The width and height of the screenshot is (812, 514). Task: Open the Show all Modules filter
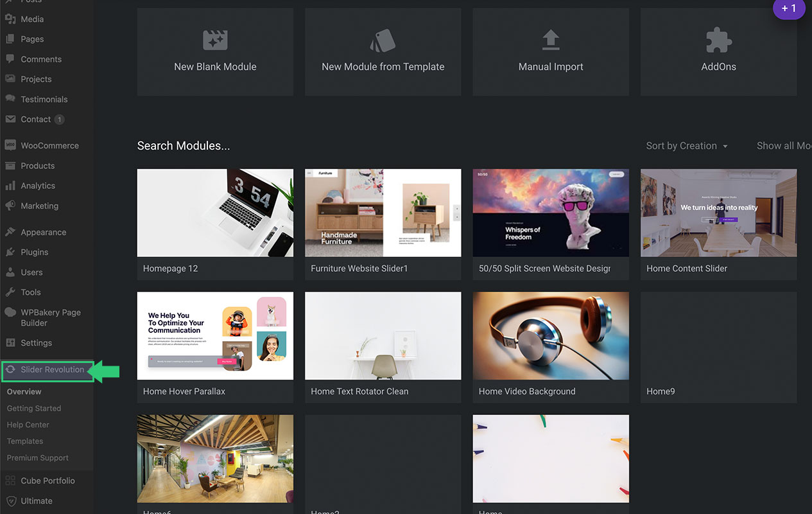pos(783,146)
